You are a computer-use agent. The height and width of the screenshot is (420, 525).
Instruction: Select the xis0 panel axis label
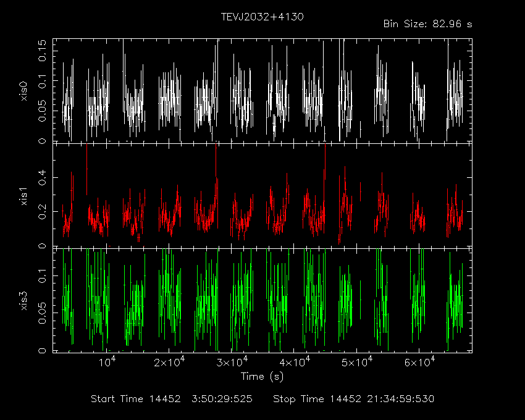click(23, 91)
